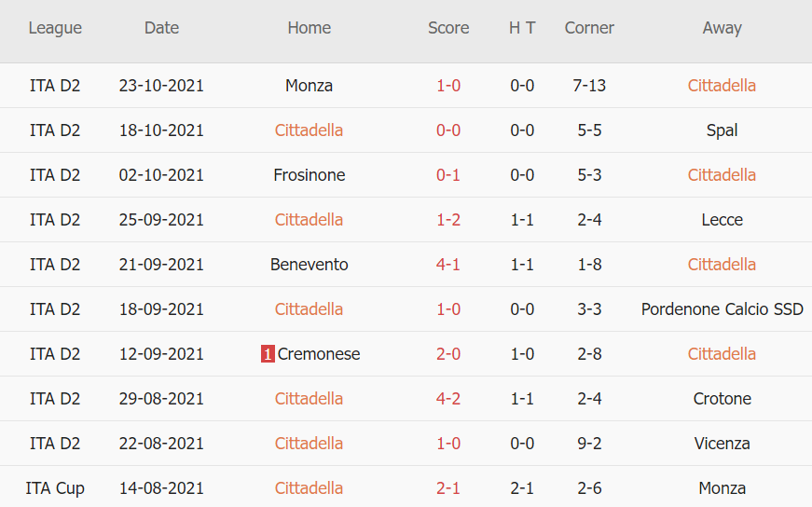Click the ITA Cup league label

point(55,488)
